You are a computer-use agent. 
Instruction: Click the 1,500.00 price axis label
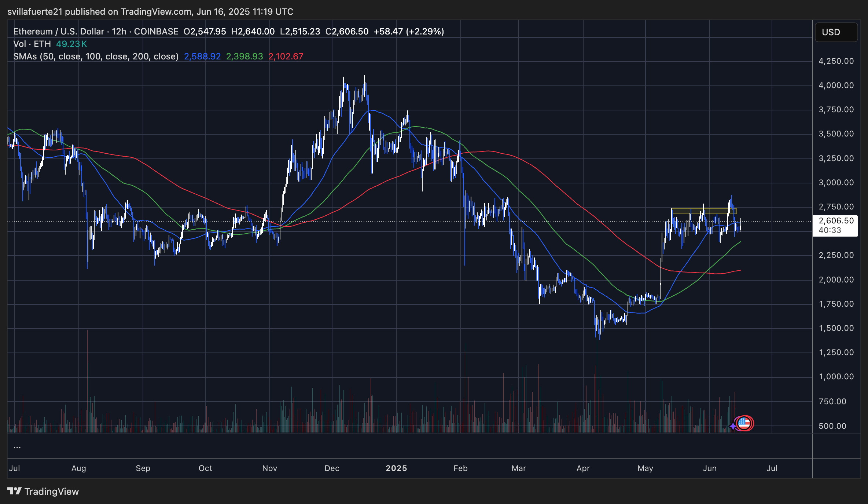(x=836, y=328)
